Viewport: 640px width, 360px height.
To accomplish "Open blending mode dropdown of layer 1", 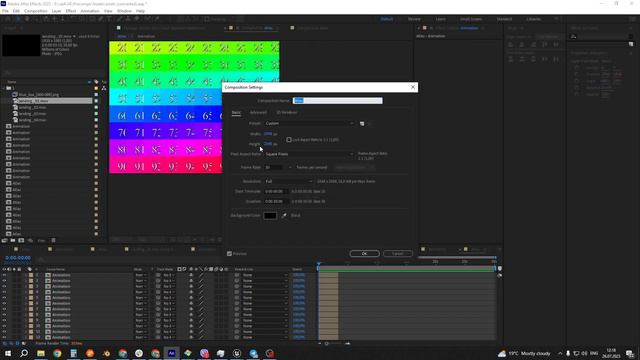I will (140, 275).
